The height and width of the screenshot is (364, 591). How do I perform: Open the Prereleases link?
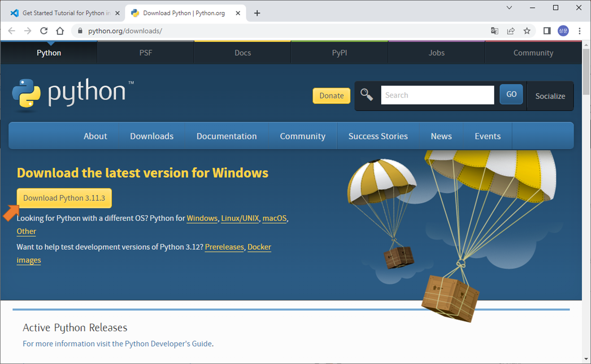point(224,247)
